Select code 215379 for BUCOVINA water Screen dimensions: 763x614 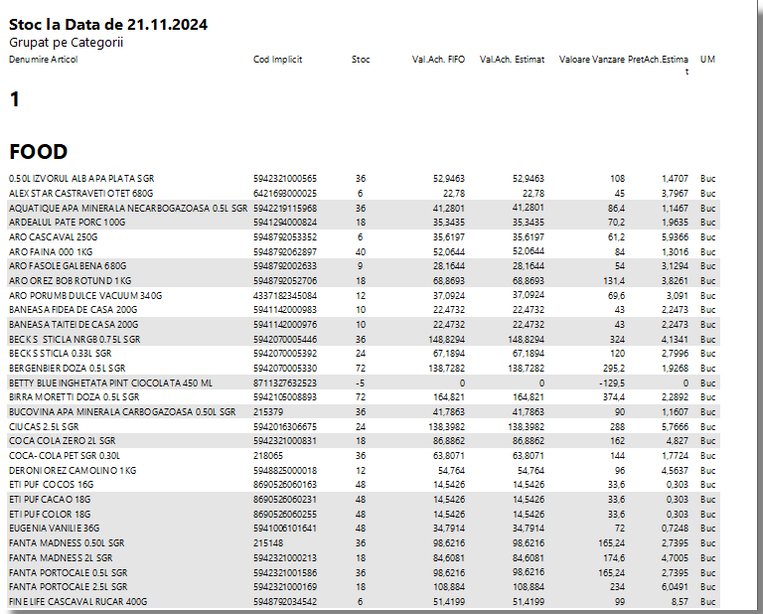tap(268, 412)
